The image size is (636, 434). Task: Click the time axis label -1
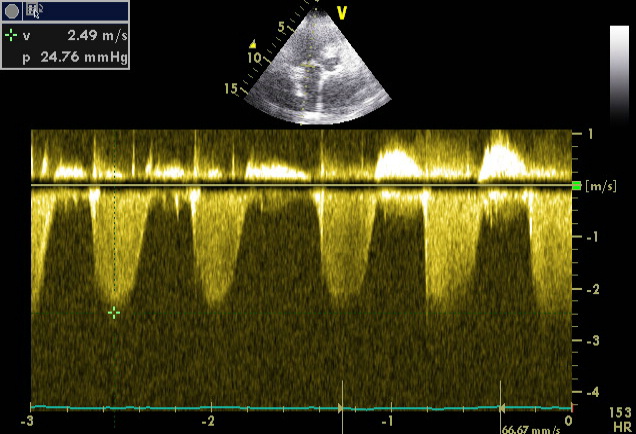[x=387, y=421]
